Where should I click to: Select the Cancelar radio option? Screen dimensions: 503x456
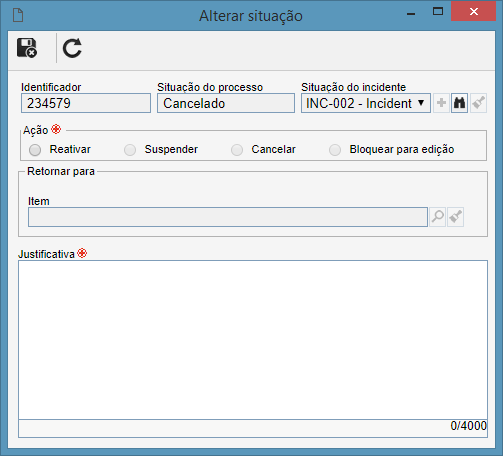click(237, 150)
